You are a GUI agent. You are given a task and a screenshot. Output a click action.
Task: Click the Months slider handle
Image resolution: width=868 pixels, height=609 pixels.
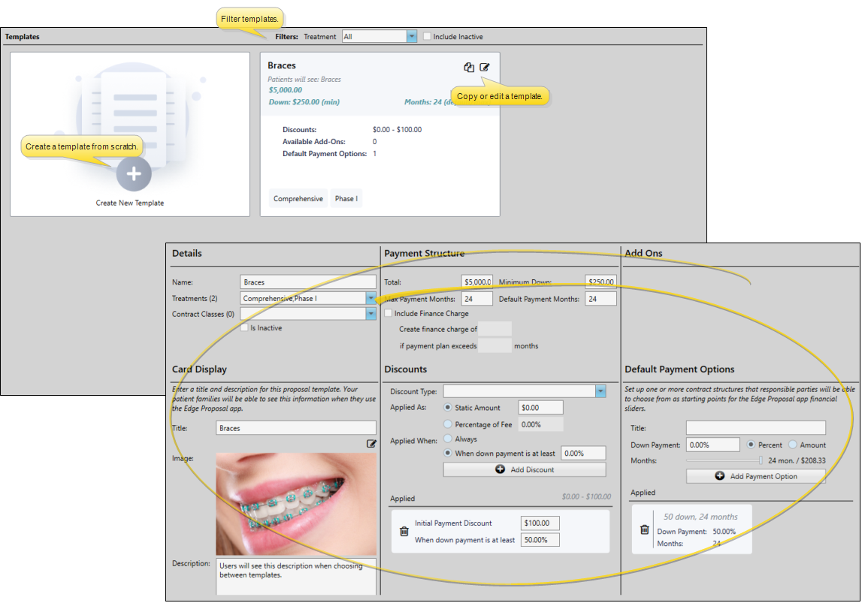coord(761,460)
